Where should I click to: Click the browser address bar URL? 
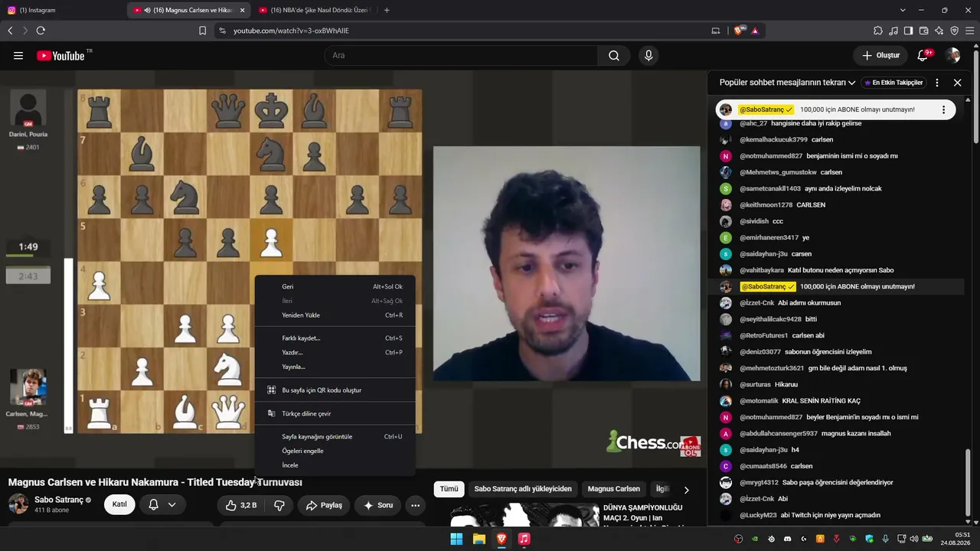[x=292, y=31]
